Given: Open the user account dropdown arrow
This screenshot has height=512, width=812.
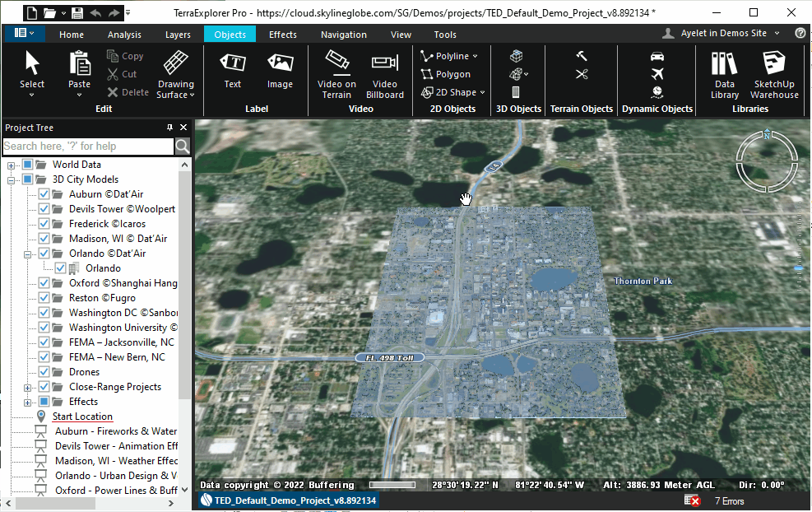Looking at the screenshot, I should [777, 33].
